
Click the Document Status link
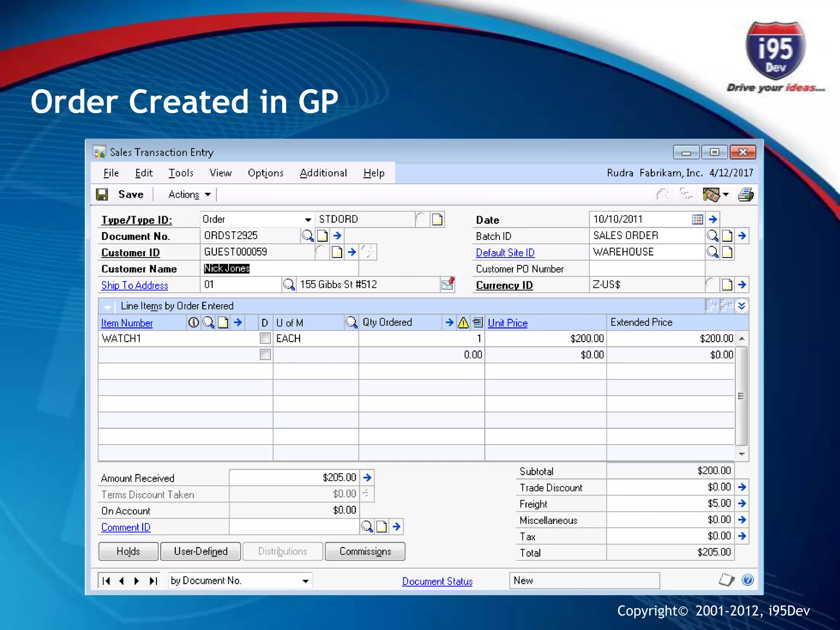(437, 581)
